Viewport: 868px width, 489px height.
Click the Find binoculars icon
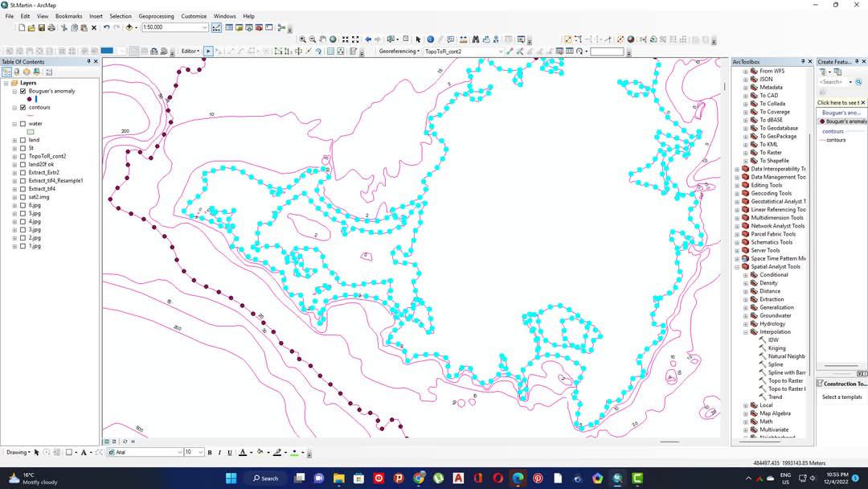click(476, 39)
